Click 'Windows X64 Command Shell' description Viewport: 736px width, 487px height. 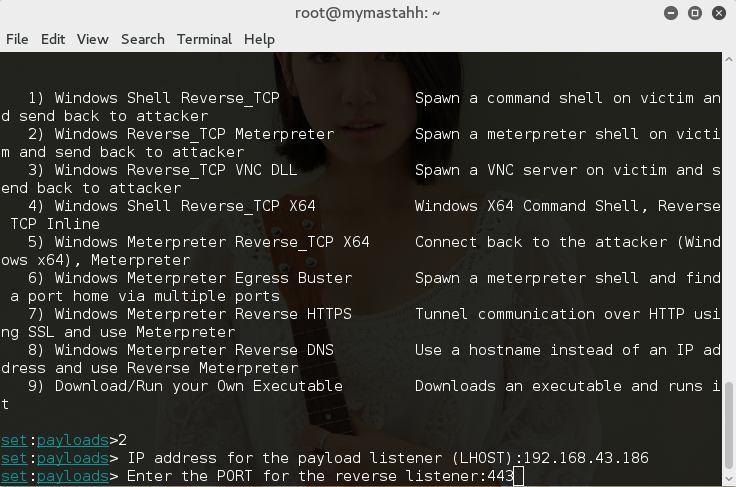click(x=527, y=206)
